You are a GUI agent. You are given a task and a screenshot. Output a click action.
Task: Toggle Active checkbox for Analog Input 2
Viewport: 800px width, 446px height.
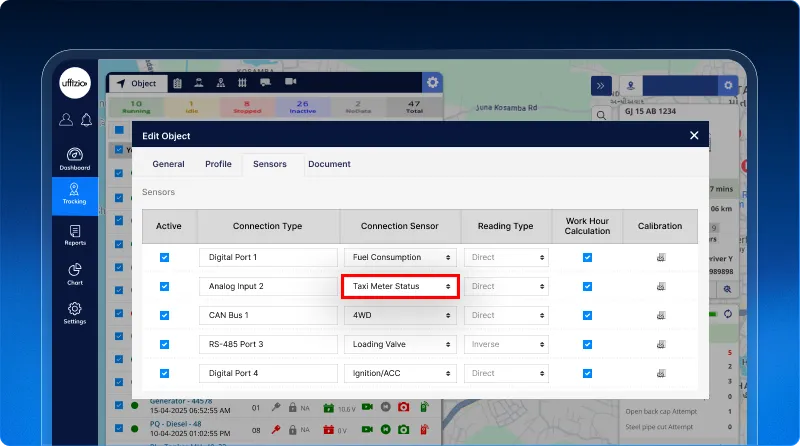(164, 286)
